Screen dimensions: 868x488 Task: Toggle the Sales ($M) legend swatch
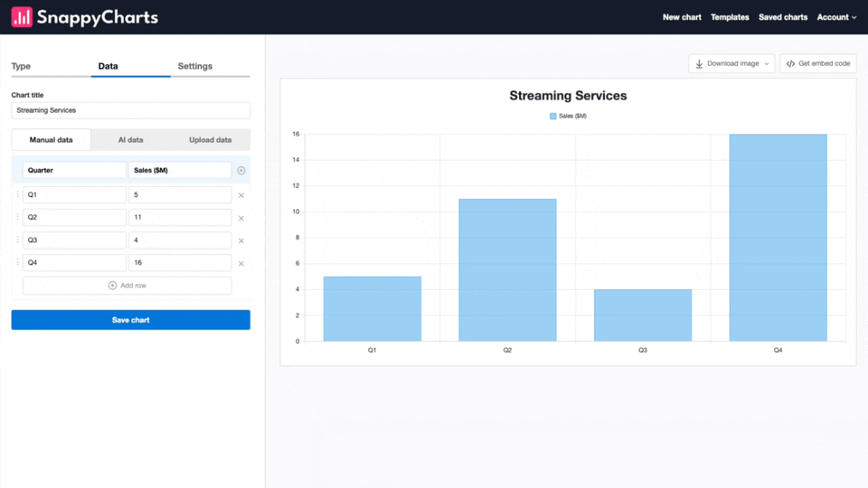pyautogui.click(x=552, y=117)
